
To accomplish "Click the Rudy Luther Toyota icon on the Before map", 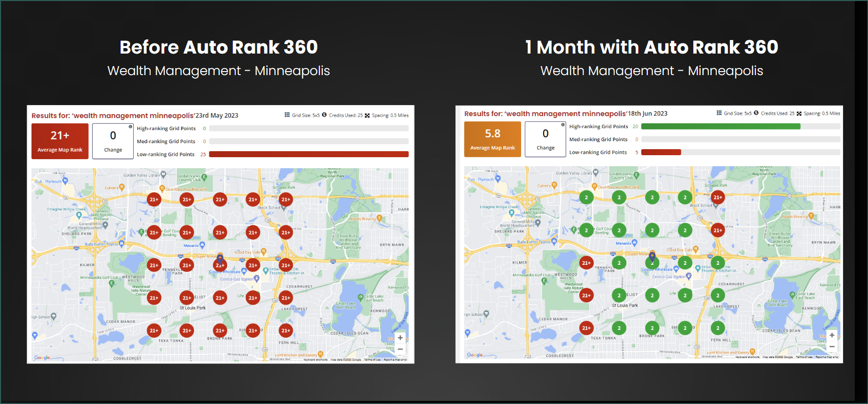I will 121,244.
